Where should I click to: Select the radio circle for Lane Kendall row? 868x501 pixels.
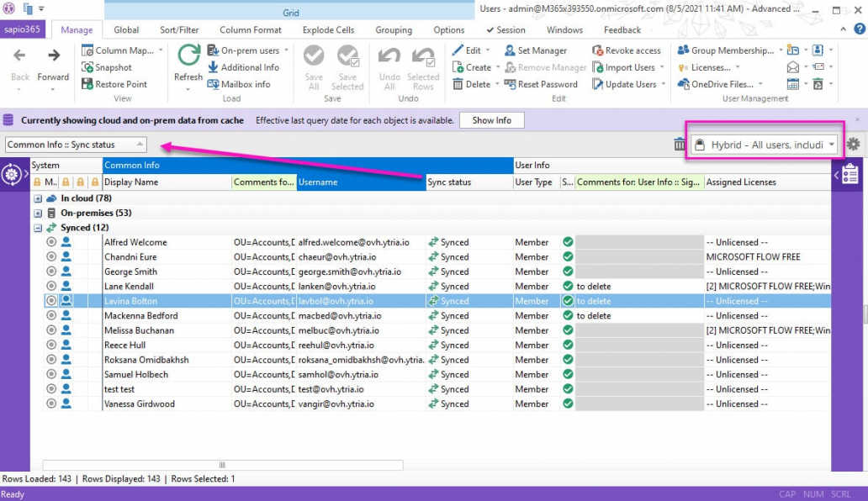pos(51,286)
